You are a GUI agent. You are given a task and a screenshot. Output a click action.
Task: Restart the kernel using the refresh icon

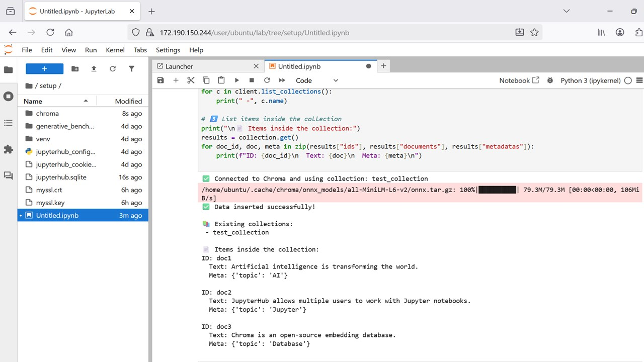coord(267,80)
